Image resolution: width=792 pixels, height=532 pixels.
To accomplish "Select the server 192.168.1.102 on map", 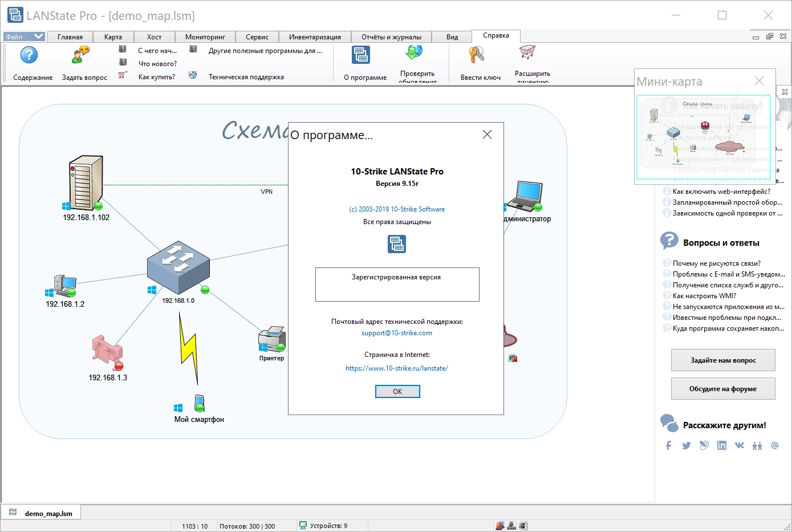I will [86, 183].
